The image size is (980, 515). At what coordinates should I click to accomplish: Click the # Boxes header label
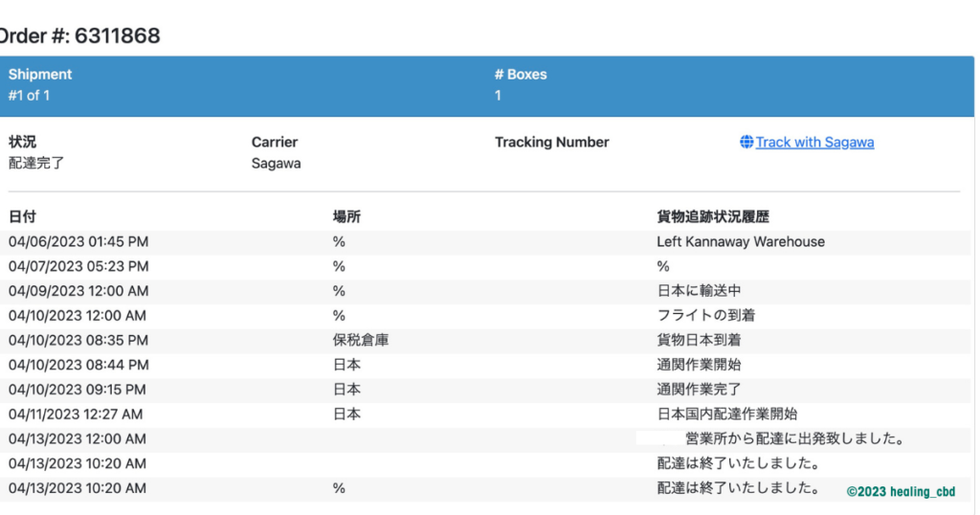click(x=521, y=75)
